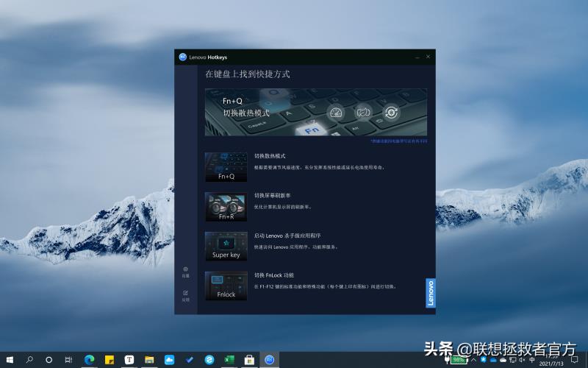Click the 2021/7/13 date clock

[552, 364]
